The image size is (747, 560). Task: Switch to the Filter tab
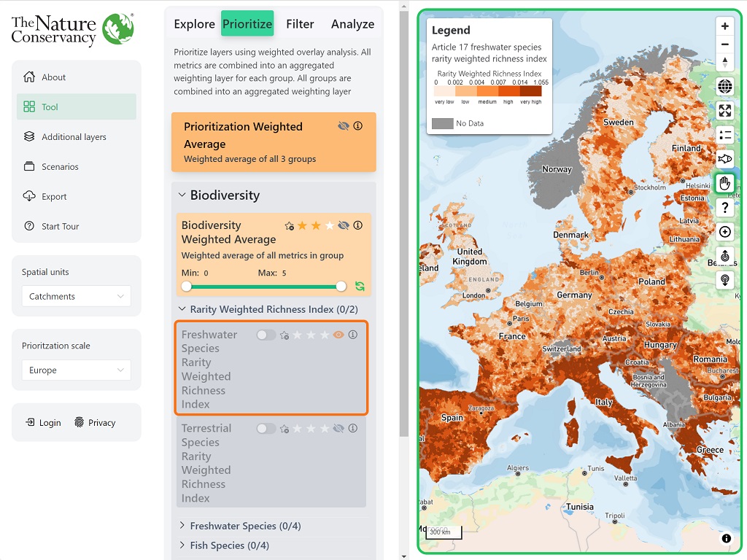(x=300, y=24)
